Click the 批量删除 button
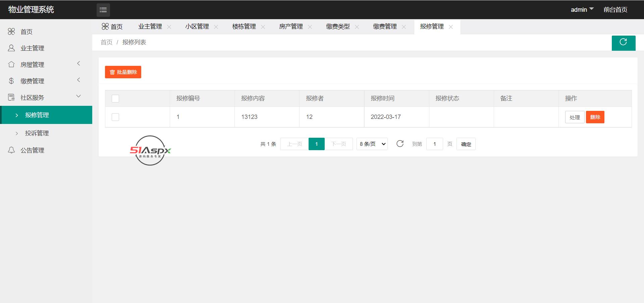 pos(123,72)
